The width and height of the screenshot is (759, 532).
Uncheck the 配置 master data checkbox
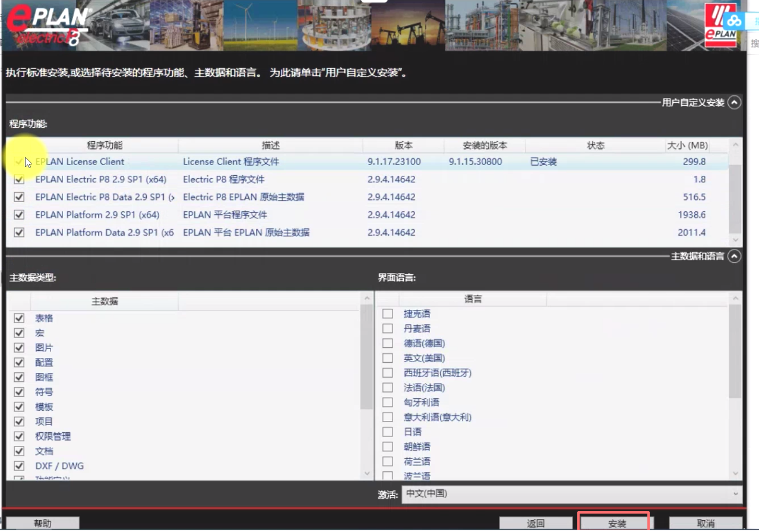pos(19,363)
